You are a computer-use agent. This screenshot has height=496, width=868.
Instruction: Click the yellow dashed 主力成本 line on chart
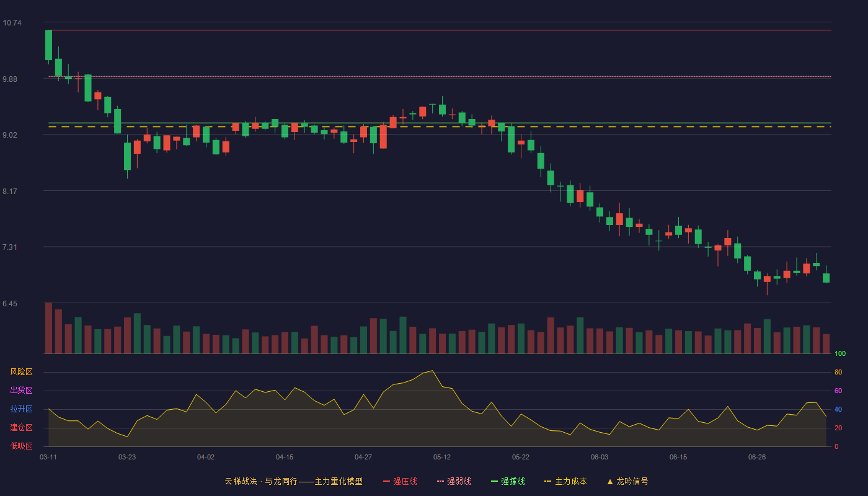click(x=439, y=126)
